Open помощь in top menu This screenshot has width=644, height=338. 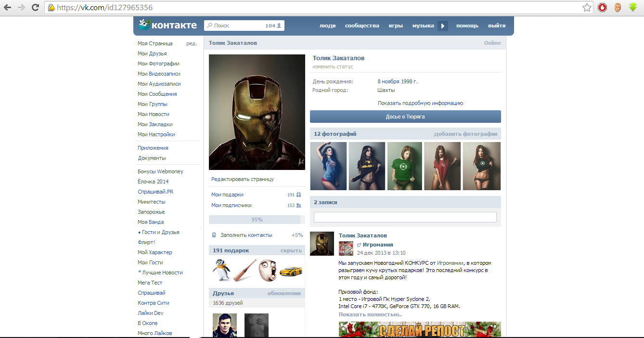pyautogui.click(x=467, y=26)
